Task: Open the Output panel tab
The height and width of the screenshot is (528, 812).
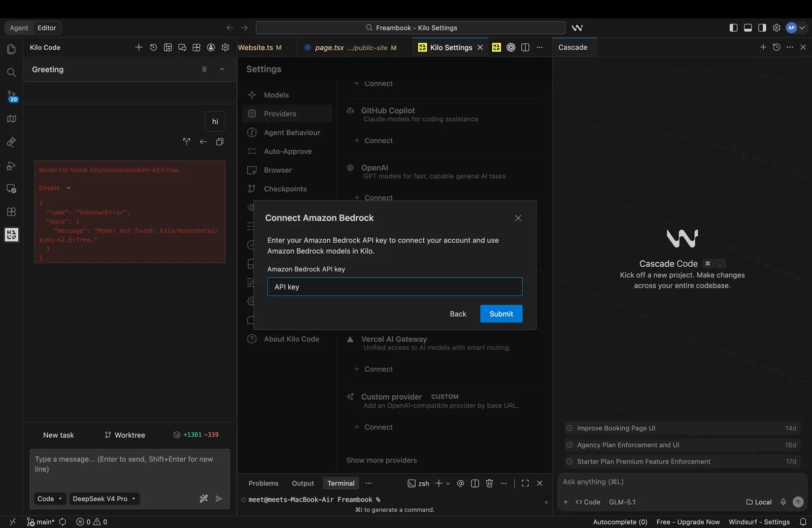Action: [x=303, y=483]
